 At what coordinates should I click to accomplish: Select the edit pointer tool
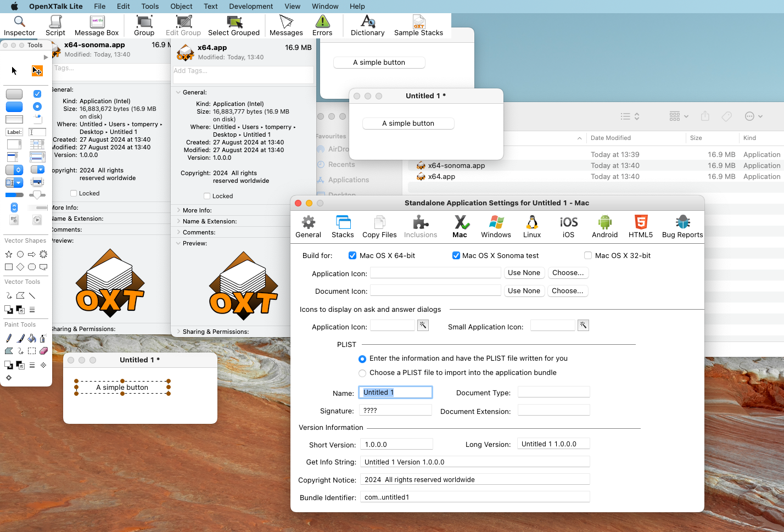37,71
